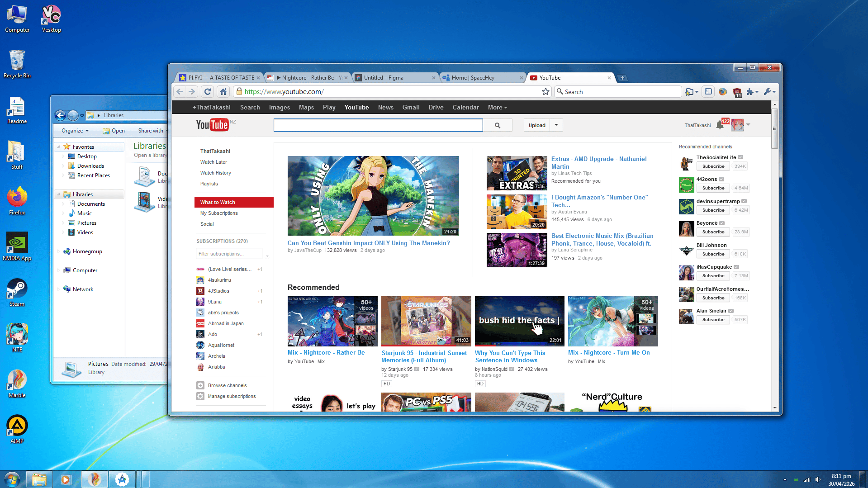Subscribe to the Beyoncé channel
Viewport: 868px width, 488px height.
coord(713,232)
